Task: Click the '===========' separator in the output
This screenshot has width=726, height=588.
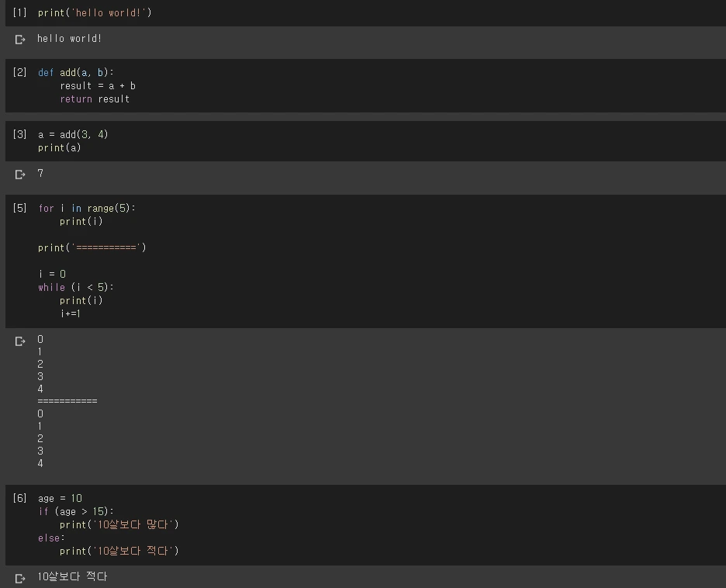Action: 67,401
